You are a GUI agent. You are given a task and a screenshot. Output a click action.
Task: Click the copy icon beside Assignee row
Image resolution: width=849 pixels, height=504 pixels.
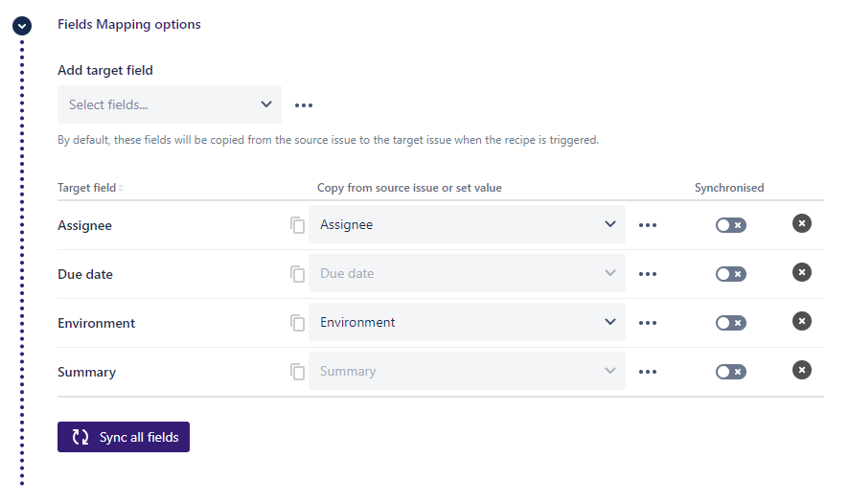(298, 225)
